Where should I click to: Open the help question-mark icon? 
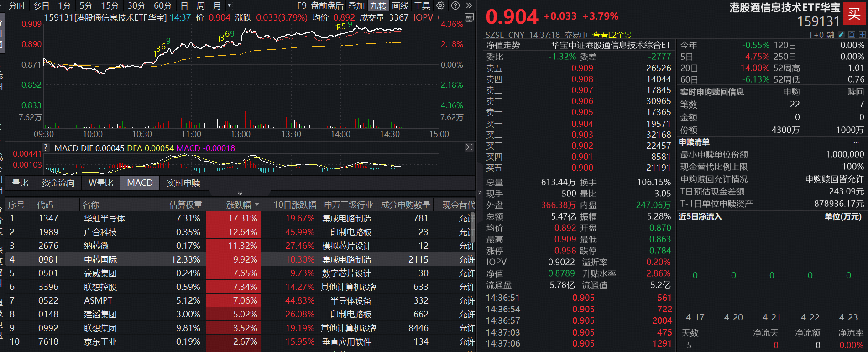coord(455,5)
